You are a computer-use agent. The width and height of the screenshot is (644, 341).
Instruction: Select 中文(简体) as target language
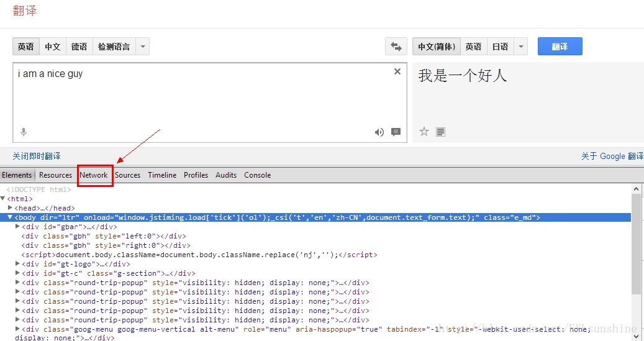[437, 47]
